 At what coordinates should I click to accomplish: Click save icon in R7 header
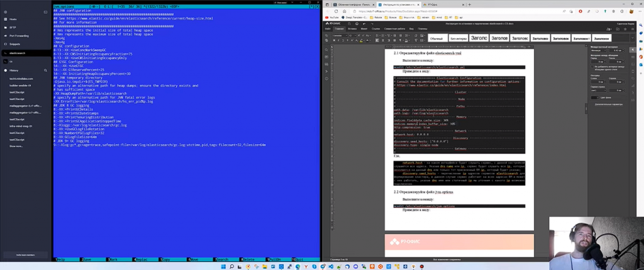pos(349,24)
